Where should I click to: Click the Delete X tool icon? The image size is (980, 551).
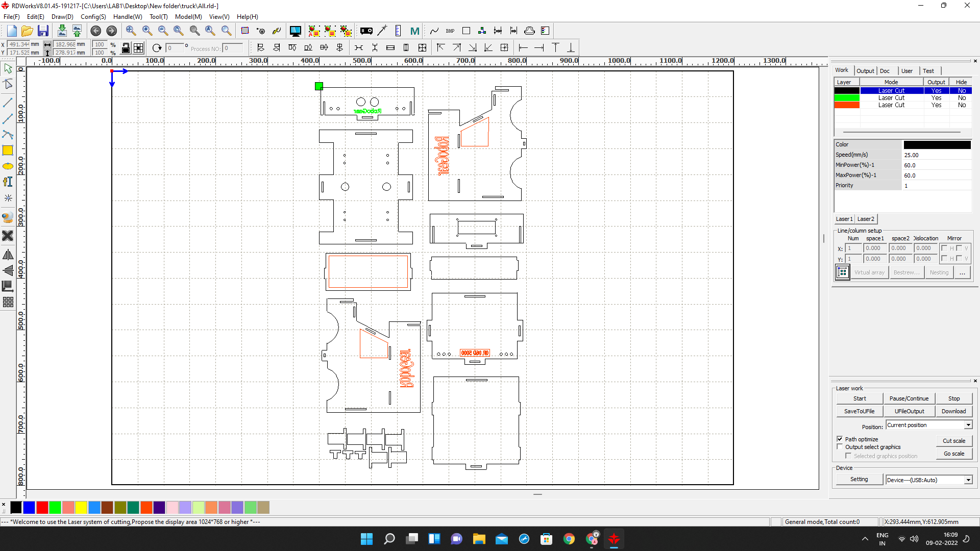8,236
